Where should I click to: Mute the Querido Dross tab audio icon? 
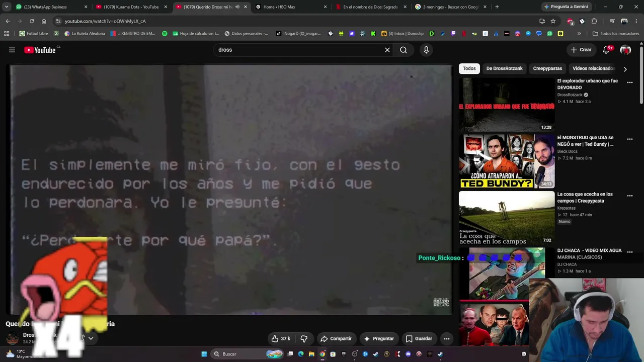[237, 7]
